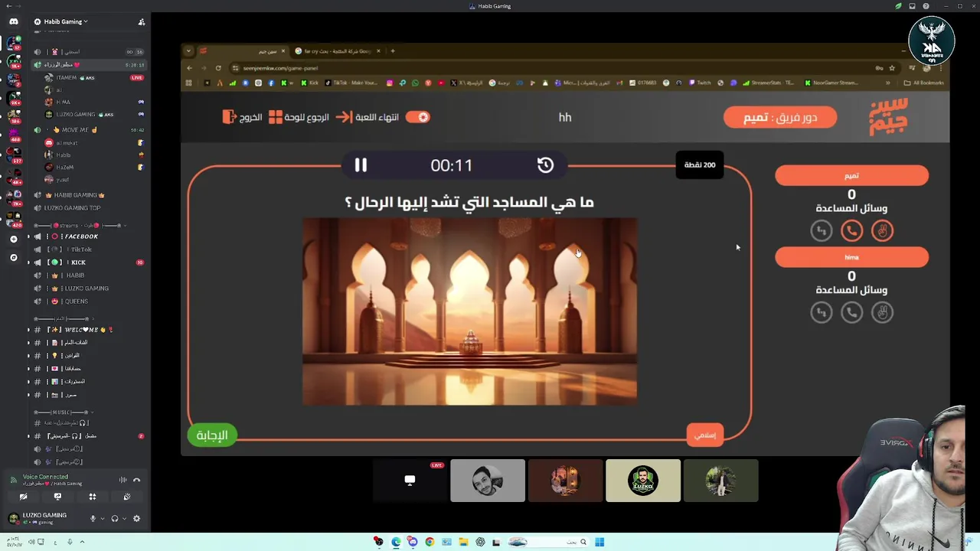Viewport: 980px width, 551px height.
Task: Click الرجوع للوحة to return to board
Action: point(299,117)
